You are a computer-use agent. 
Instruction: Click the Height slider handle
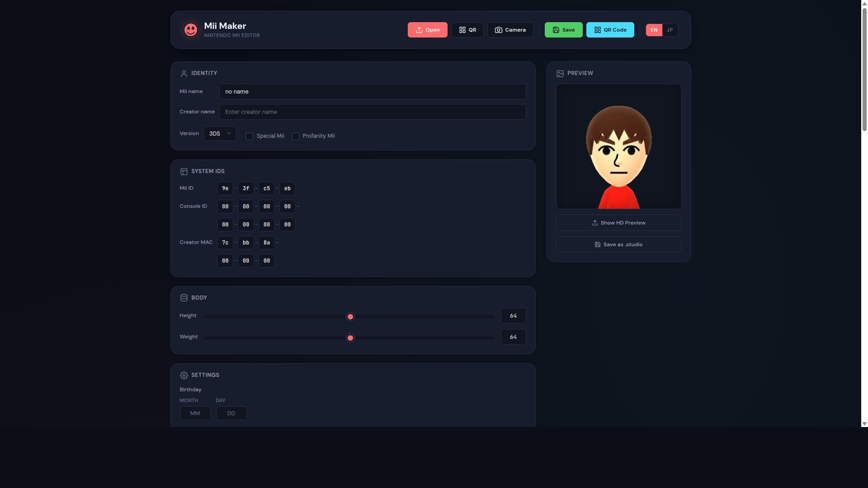tap(350, 317)
